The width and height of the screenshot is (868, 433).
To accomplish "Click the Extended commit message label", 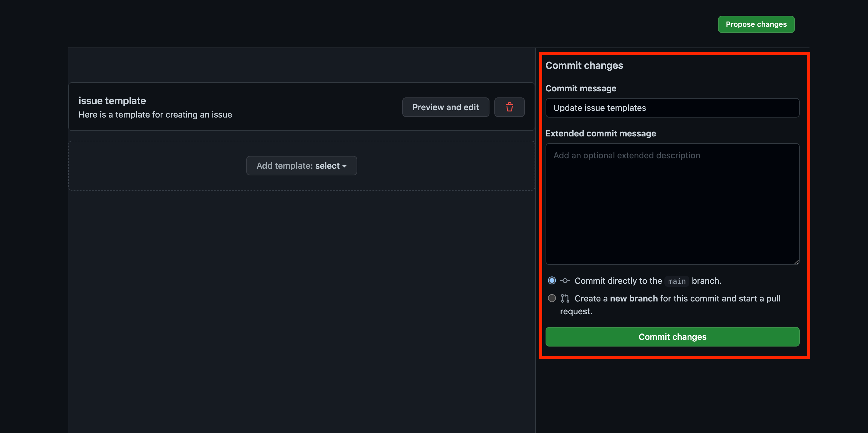I will [600, 133].
